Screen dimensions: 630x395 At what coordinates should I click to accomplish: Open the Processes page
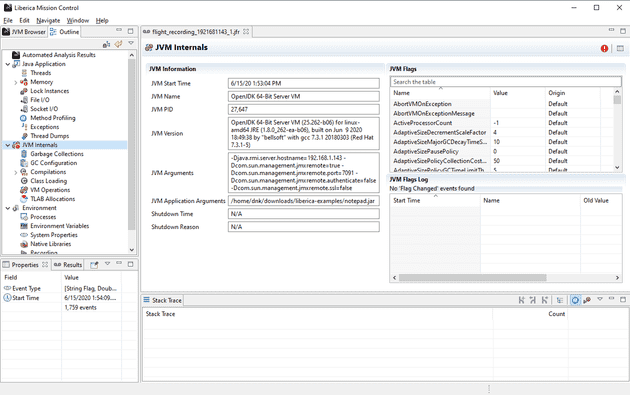click(43, 217)
